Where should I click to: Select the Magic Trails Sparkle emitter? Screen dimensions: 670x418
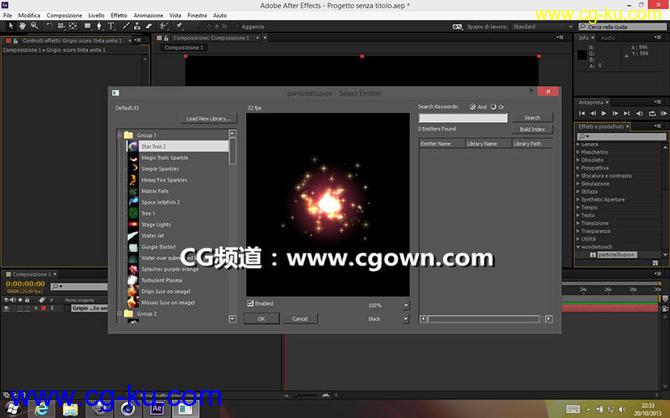point(165,158)
